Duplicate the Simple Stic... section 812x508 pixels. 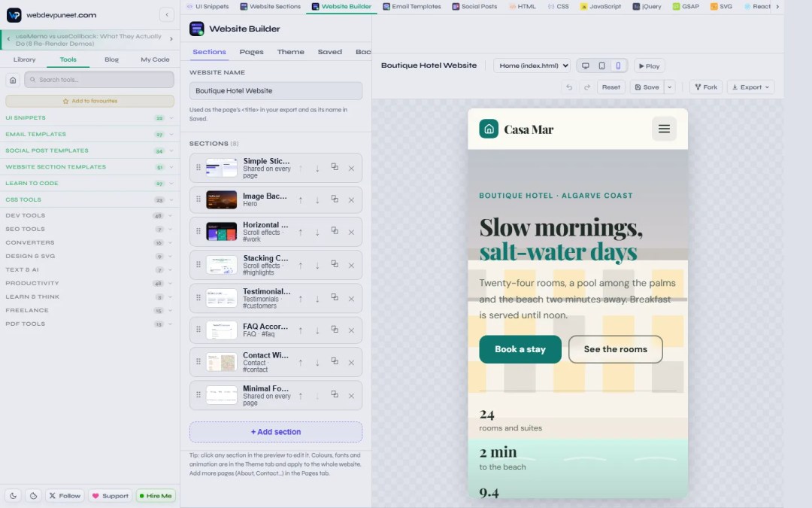point(335,167)
